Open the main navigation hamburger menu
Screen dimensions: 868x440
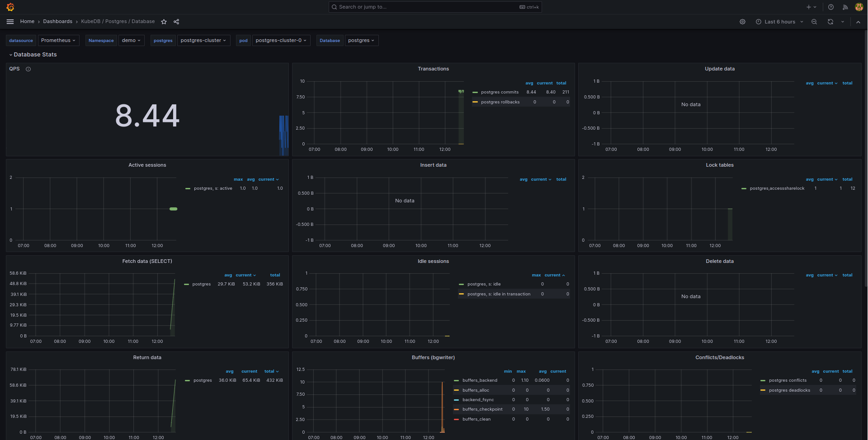pyautogui.click(x=10, y=21)
